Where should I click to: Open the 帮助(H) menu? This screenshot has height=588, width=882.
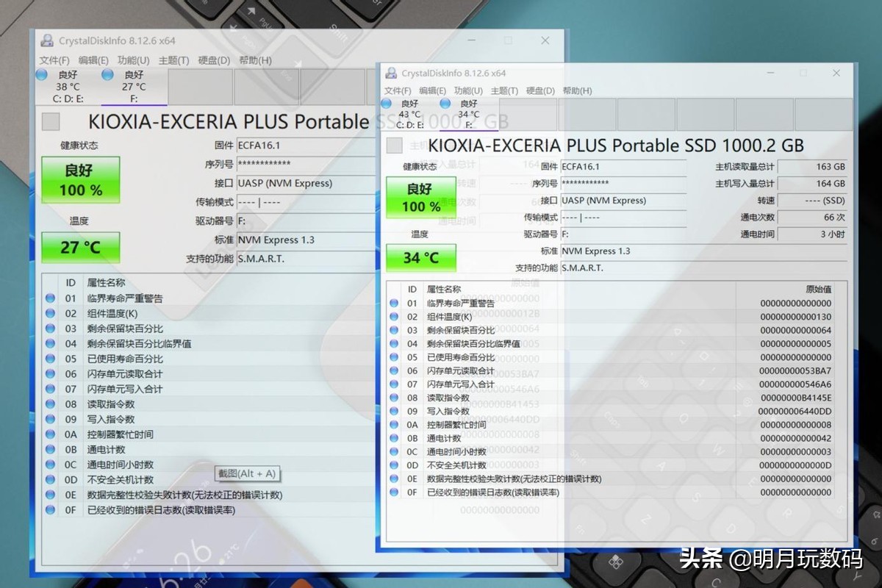coord(576,90)
